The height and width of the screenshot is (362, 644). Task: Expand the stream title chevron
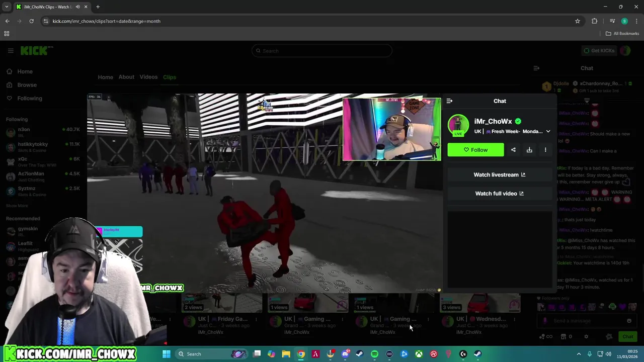tap(548, 132)
